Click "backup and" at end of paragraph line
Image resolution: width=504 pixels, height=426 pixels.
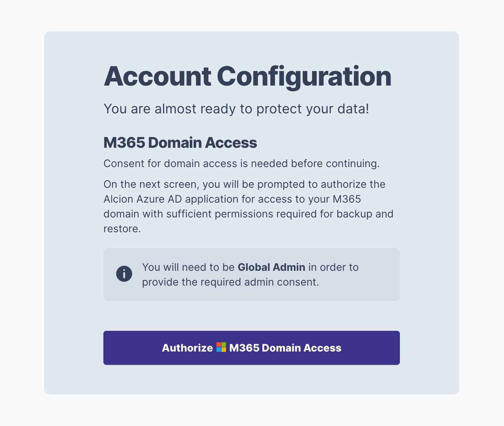(365, 214)
